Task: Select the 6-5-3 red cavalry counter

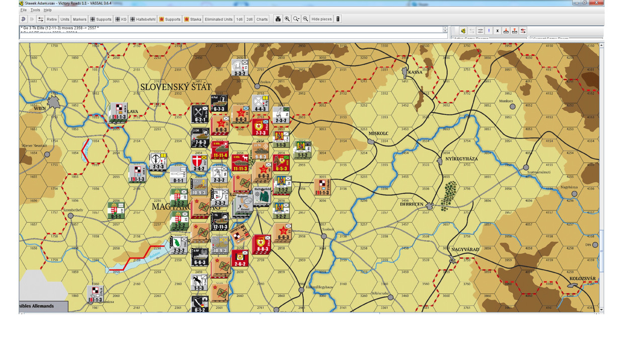Action: click(281, 163)
